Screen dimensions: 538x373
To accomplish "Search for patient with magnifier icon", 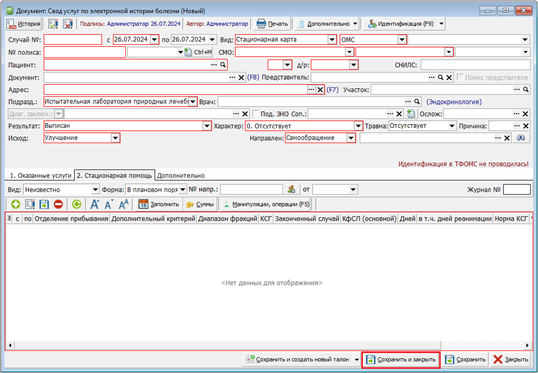I will 223,65.
